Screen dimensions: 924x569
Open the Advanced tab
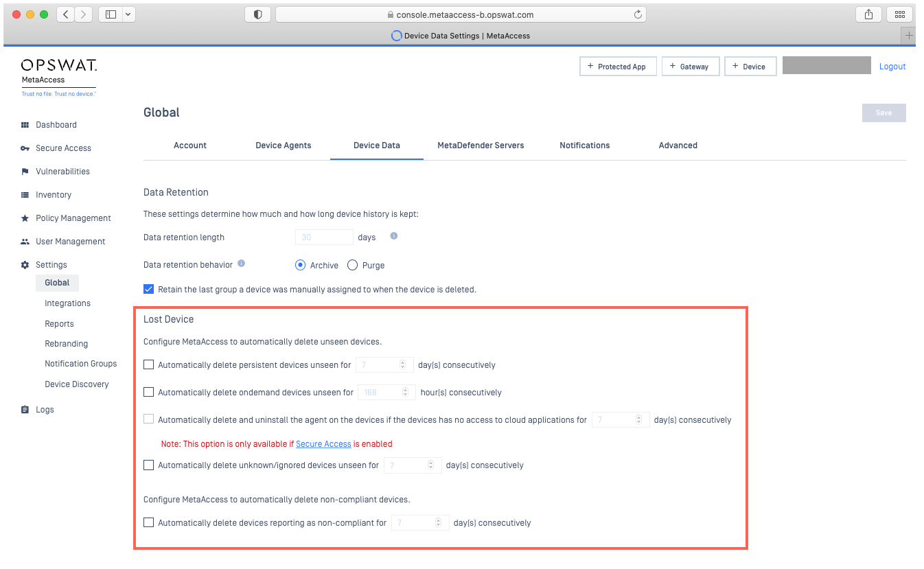[678, 146]
